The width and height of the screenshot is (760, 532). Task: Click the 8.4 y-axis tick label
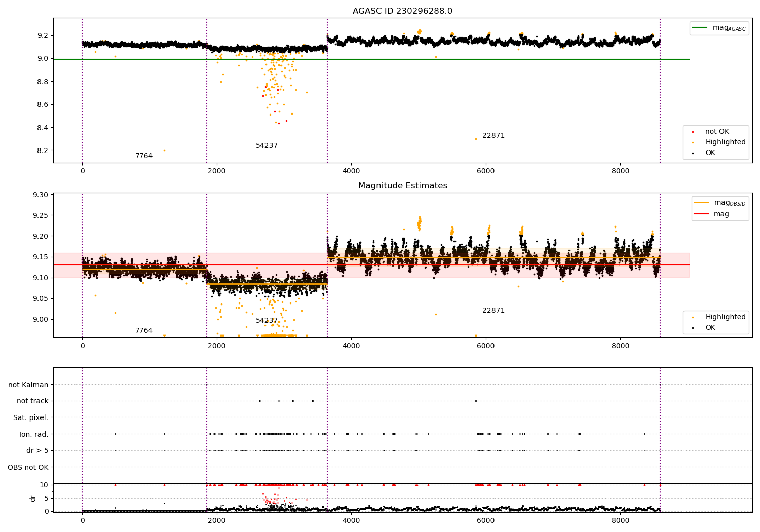[x=42, y=128]
